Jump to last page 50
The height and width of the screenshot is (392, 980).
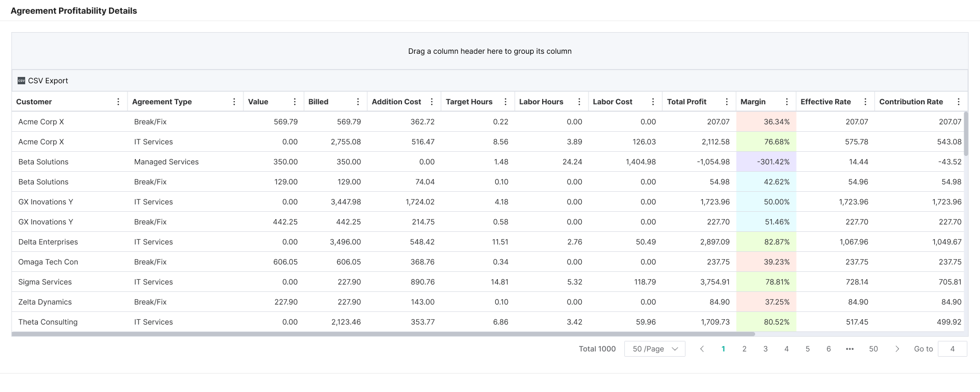click(874, 349)
